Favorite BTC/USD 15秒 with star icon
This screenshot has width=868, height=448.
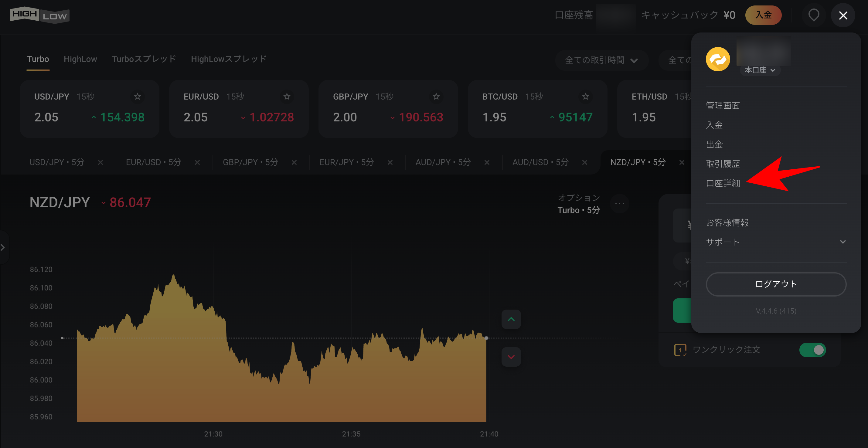click(586, 97)
